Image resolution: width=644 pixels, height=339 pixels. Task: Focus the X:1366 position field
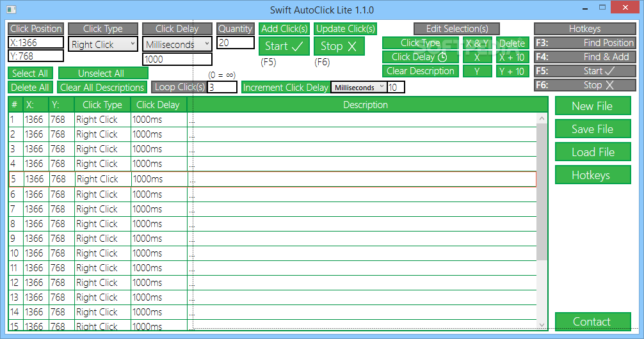pyautogui.click(x=36, y=43)
